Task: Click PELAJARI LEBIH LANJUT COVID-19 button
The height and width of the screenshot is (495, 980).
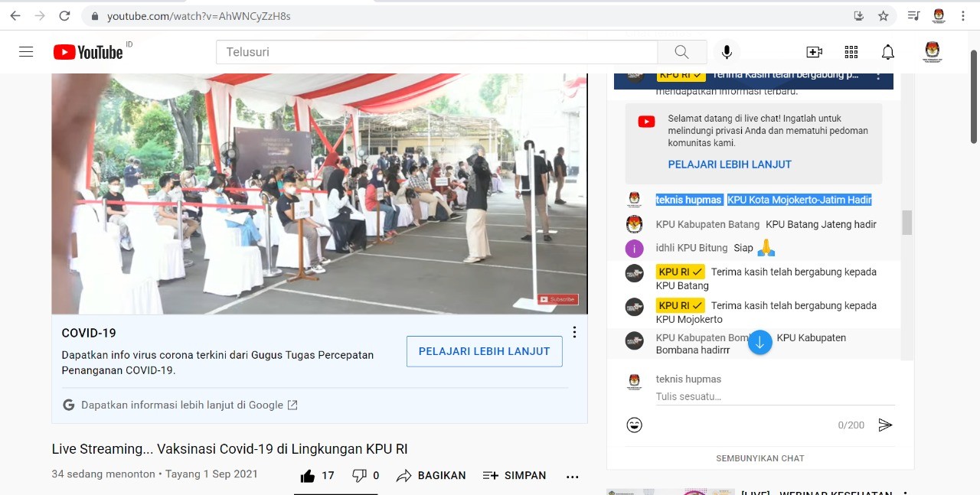Action: (484, 351)
